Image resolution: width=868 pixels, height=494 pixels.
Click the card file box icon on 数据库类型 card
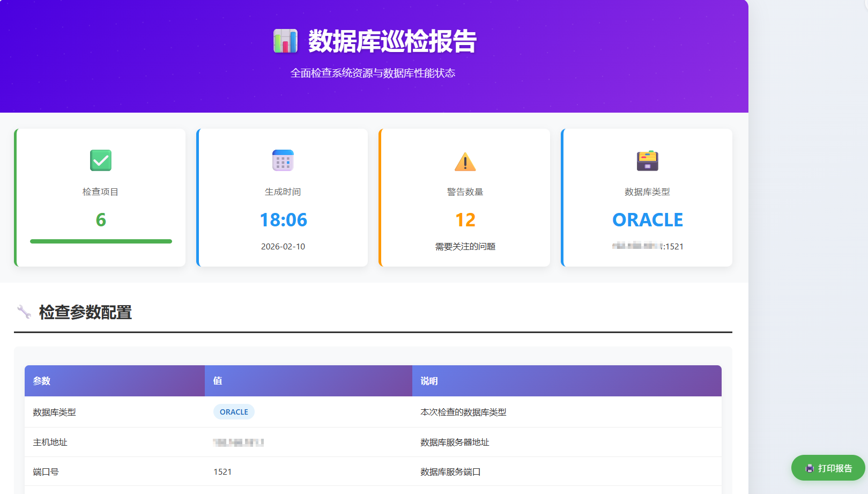pyautogui.click(x=648, y=160)
